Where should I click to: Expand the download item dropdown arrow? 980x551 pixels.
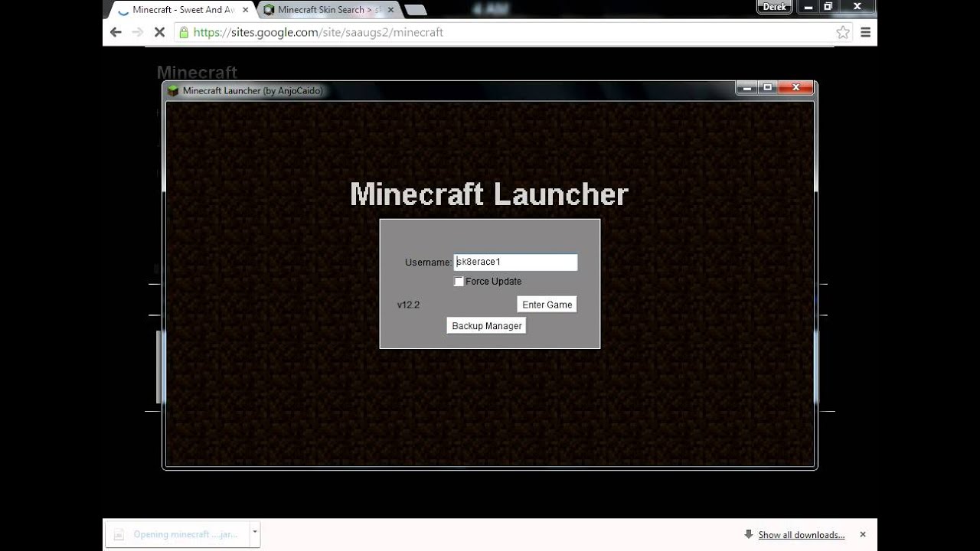click(x=255, y=534)
